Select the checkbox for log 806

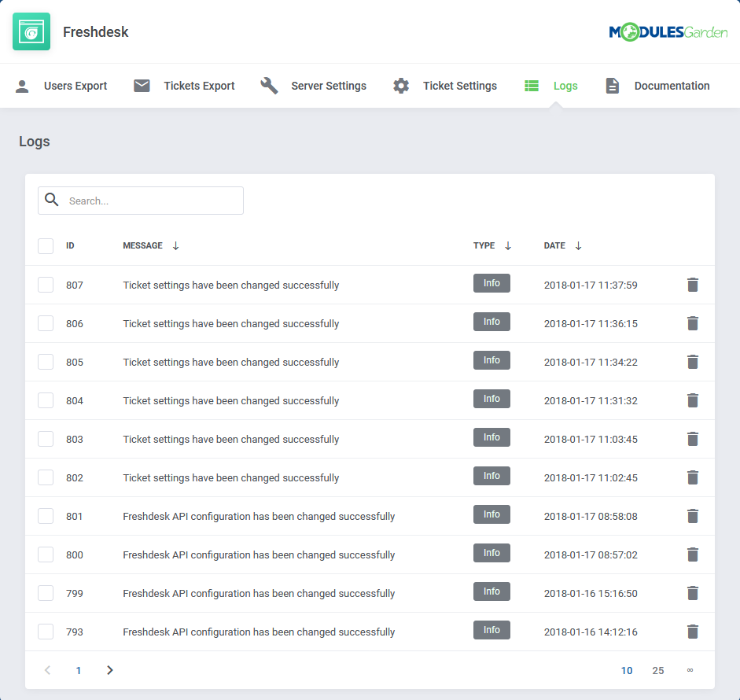(46, 323)
